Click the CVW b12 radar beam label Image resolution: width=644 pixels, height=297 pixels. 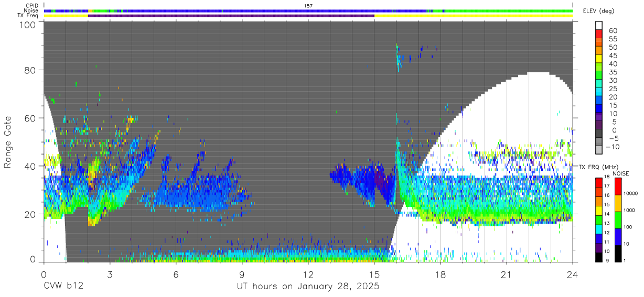tap(63, 287)
